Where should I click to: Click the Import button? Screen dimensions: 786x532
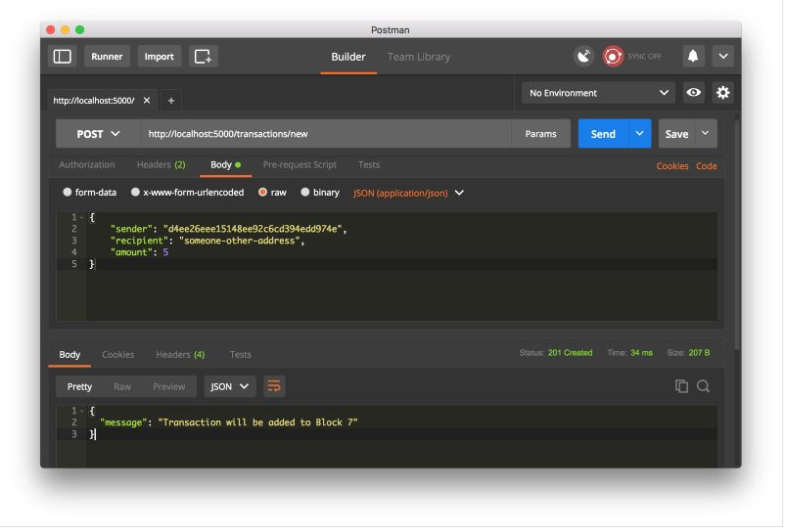tap(160, 56)
